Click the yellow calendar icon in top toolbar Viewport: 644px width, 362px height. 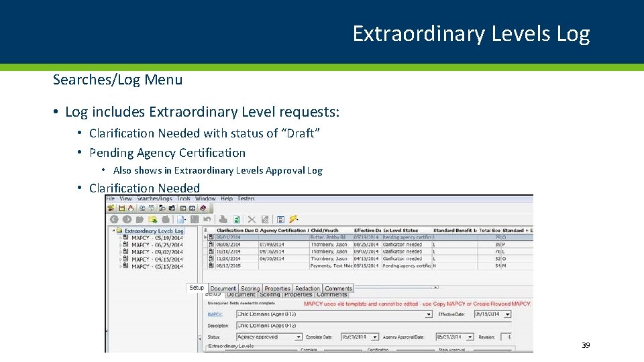[121, 208]
